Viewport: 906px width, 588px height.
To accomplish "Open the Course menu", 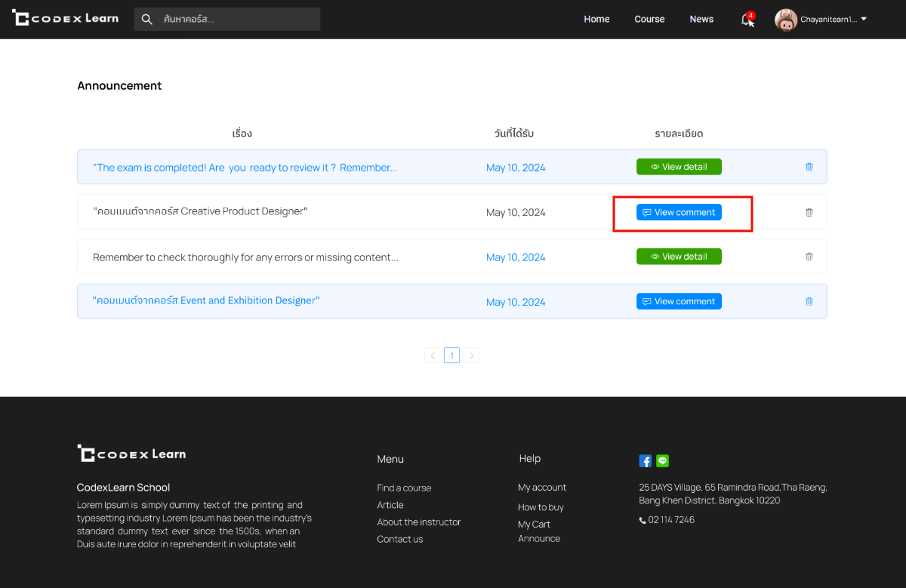I will [649, 20].
